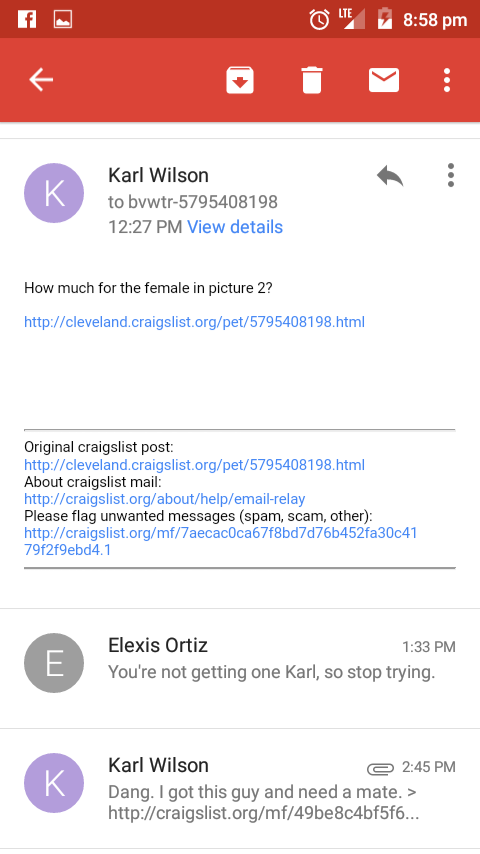Delete the conversation with trash icon

click(x=312, y=80)
